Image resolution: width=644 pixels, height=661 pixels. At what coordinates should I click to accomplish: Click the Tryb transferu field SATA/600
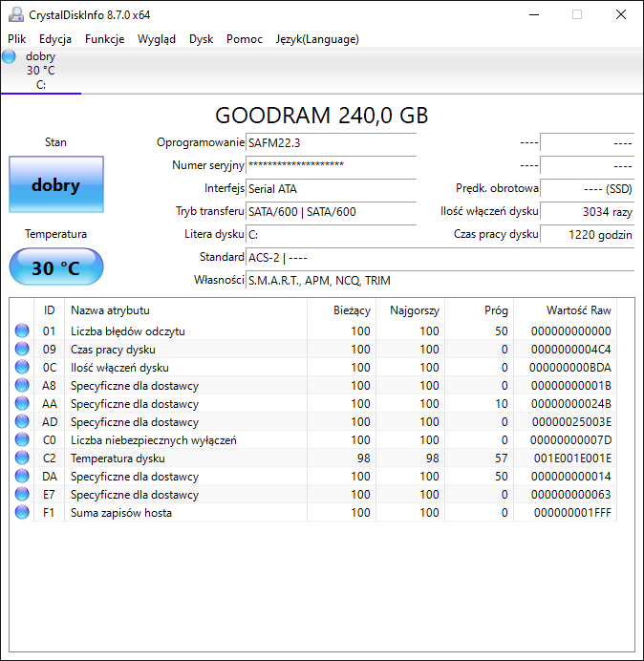tap(331, 212)
